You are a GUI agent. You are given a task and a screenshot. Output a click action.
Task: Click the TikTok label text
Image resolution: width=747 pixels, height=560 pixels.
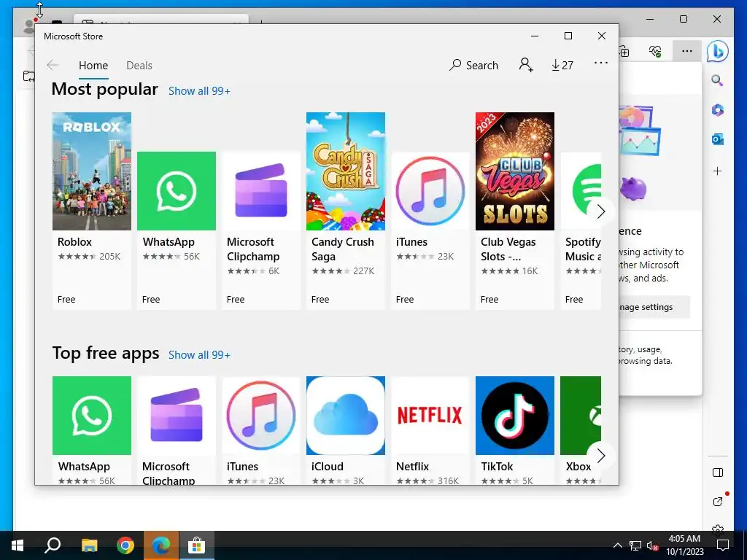coord(497,467)
